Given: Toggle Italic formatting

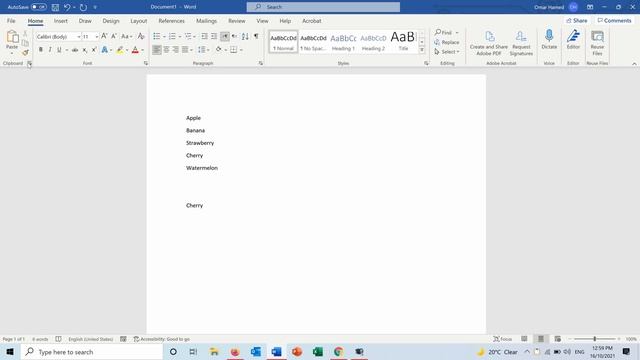Looking at the screenshot, I should (50, 50).
